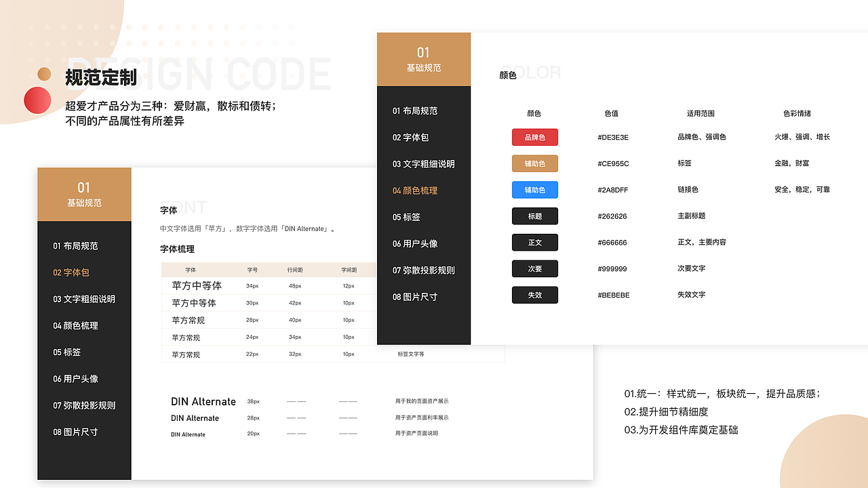Pick the blue 辅助色 swatch
The height and width of the screenshot is (488, 868).
point(534,190)
